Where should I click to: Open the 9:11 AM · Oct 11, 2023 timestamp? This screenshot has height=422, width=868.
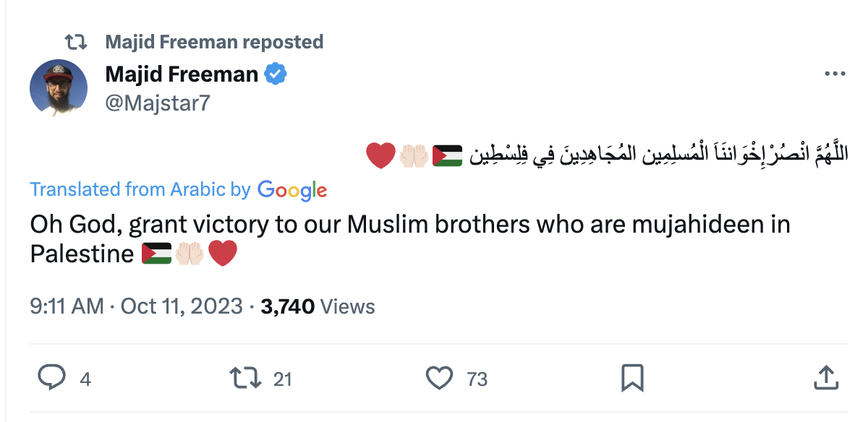click(136, 306)
